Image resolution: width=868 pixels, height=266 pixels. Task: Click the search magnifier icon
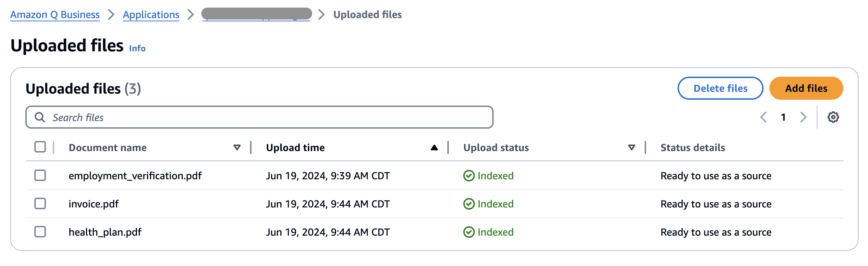pos(40,117)
